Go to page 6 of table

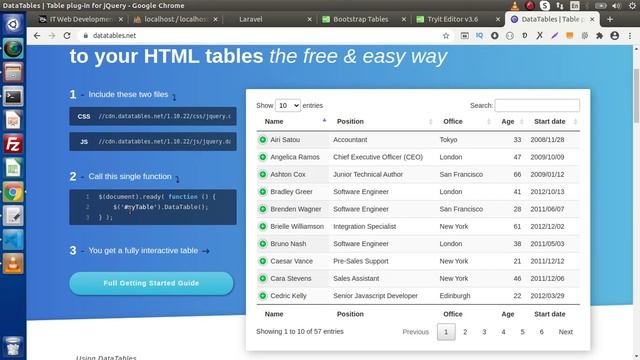(542, 332)
